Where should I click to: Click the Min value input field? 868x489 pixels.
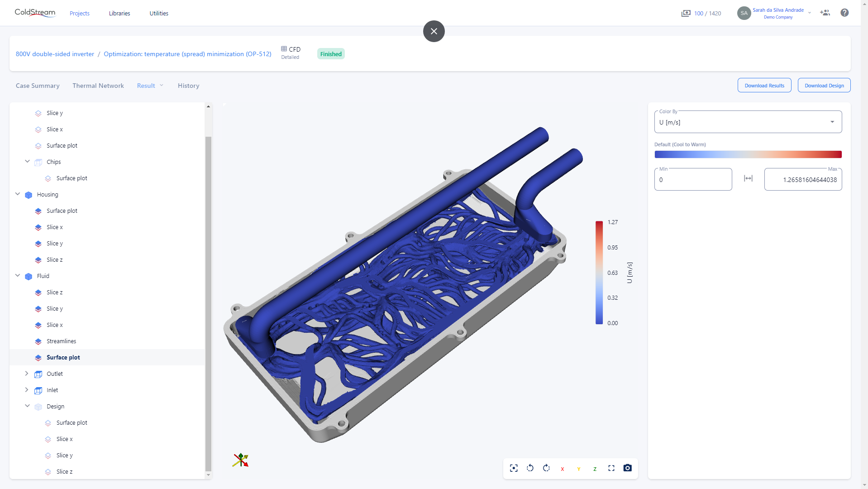pos(693,179)
